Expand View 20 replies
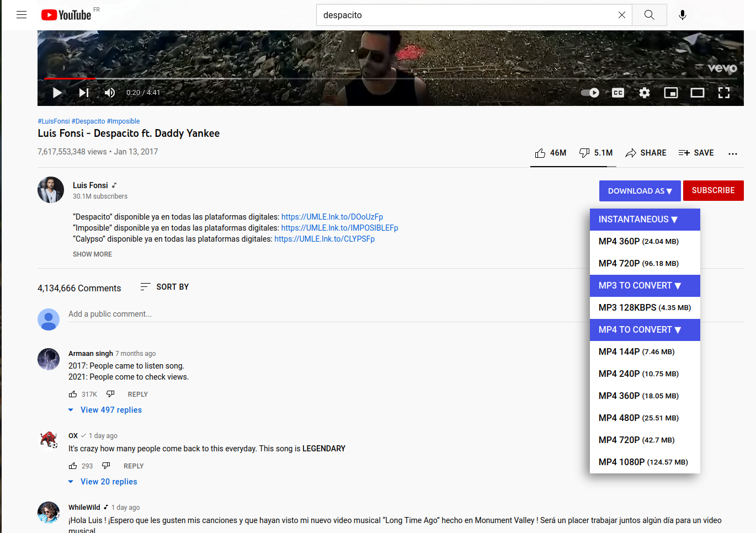Image resolution: width=756 pixels, height=533 pixels. point(103,482)
